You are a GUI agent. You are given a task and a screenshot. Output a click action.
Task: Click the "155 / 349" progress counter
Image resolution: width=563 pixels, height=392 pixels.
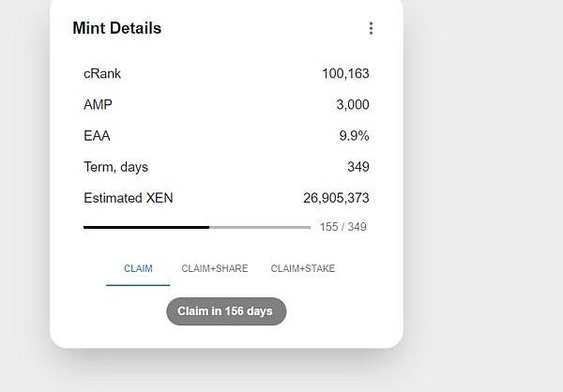pyautogui.click(x=342, y=227)
